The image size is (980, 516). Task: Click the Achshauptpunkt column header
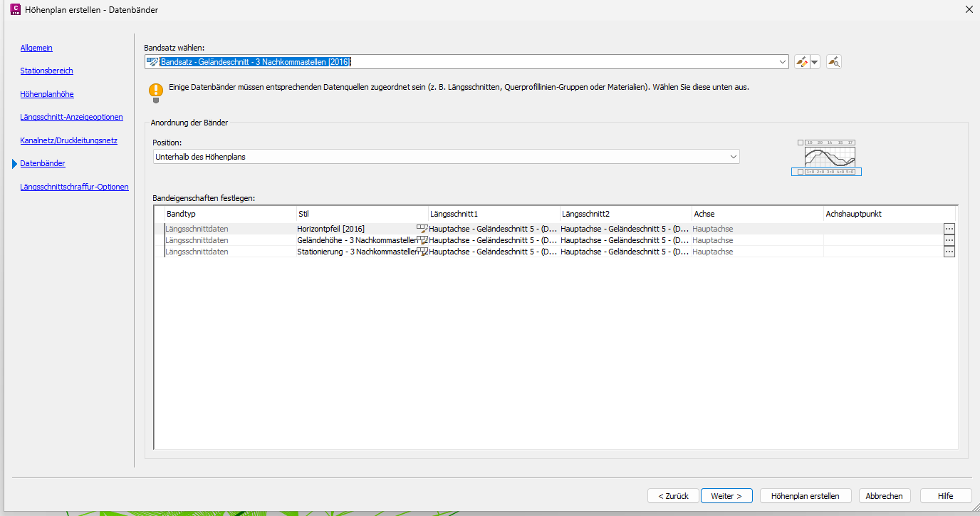(889, 214)
